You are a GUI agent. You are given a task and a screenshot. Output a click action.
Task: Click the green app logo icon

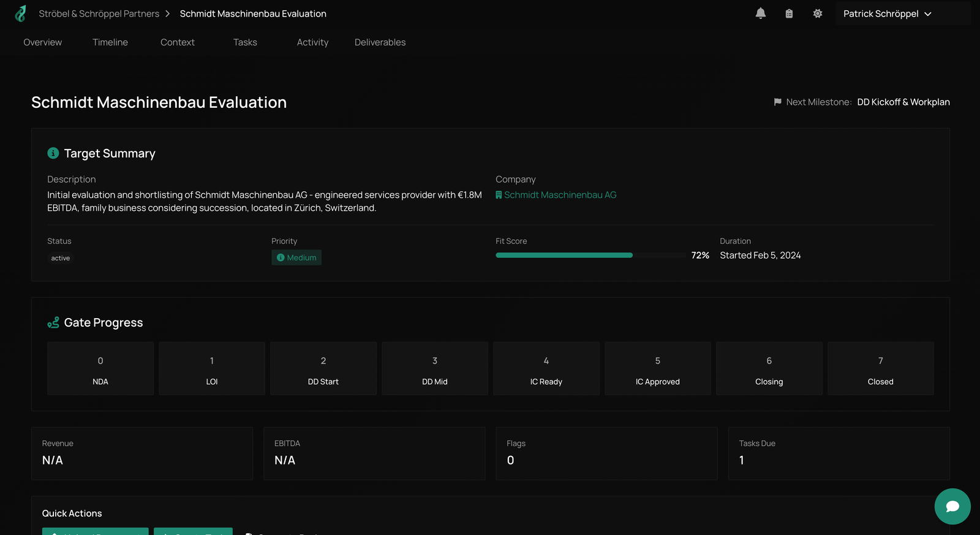pyautogui.click(x=21, y=13)
